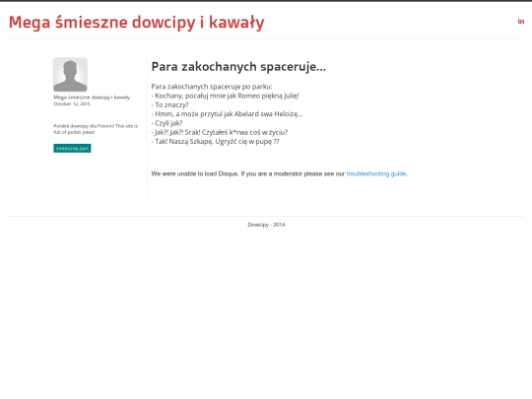Click the line Para zakochanych spaceruje po parku:
Image resolution: width=532 pixels, height=399 pixels.
click(212, 87)
